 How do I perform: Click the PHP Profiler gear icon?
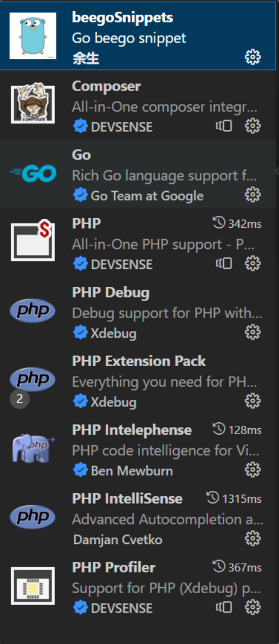point(253,607)
